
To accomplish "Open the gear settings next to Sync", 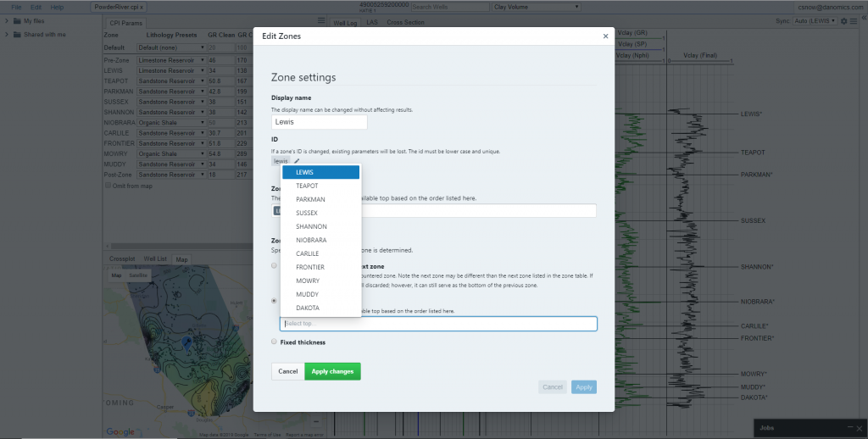I will pos(844,21).
